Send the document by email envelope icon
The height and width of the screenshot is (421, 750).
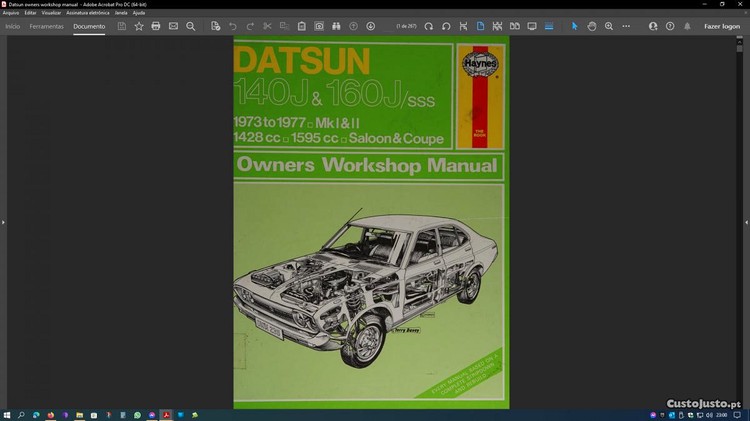point(173,26)
